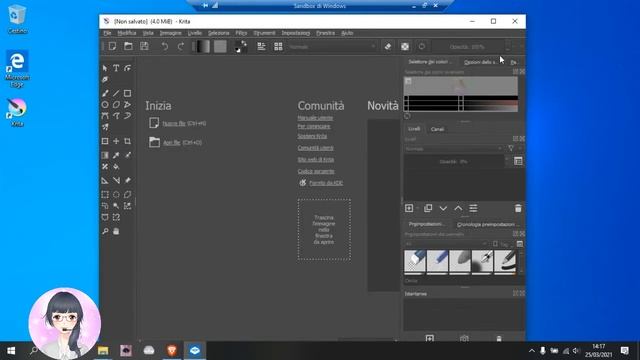
Task: Select the Polygon tool
Action: 116,104
